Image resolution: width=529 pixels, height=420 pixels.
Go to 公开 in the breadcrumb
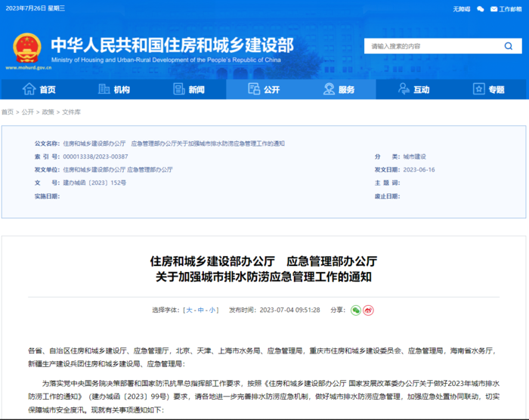click(28, 112)
